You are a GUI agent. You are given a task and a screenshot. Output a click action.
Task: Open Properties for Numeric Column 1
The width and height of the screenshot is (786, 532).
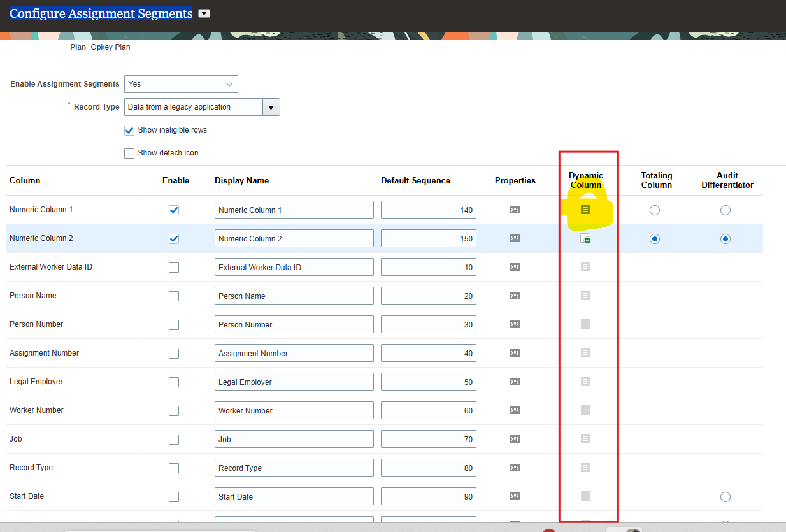click(x=515, y=209)
